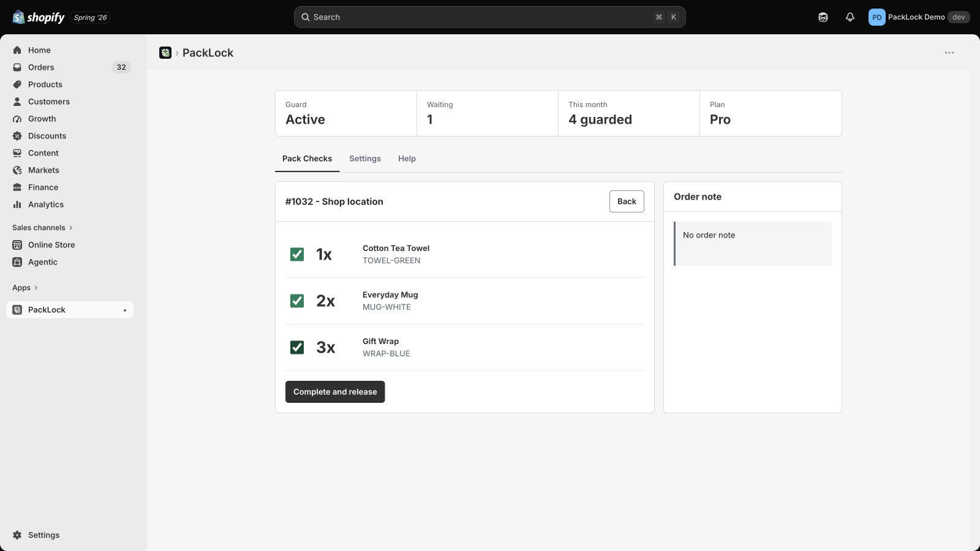Click the Orders count badge 32
This screenshot has height=551, width=980.
click(121, 67)
